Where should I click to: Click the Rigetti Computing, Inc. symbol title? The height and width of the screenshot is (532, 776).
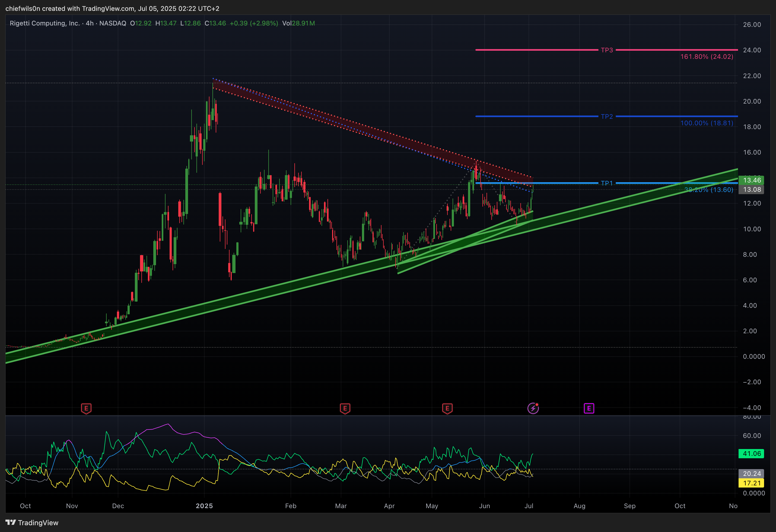click(44, 23)
